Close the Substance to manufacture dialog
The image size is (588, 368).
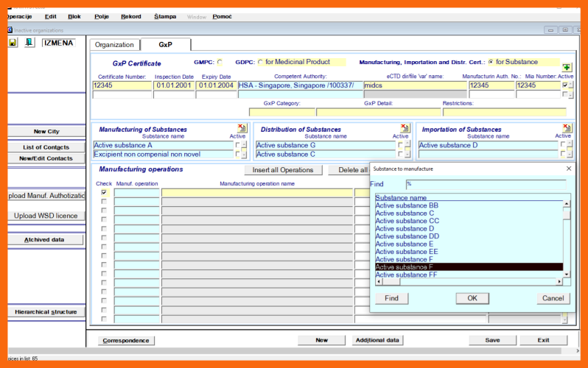click(568, 169)
